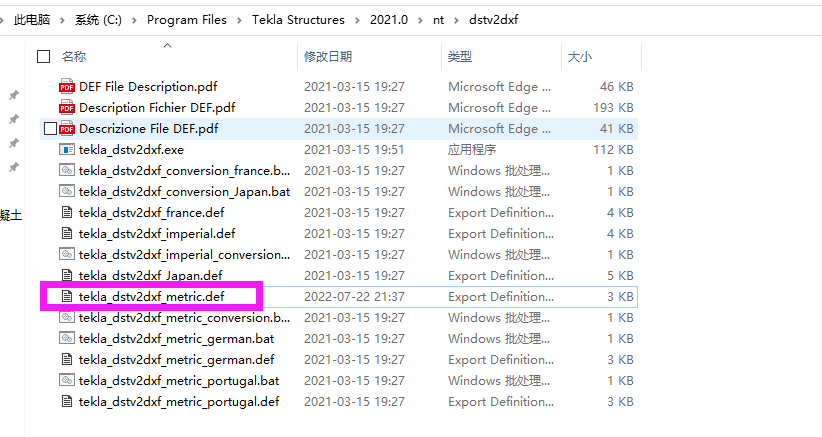Go to 2021.0 folder in the breadcrumb path
822x437 pixels.
pyautogui.click(x=389, y=20)
